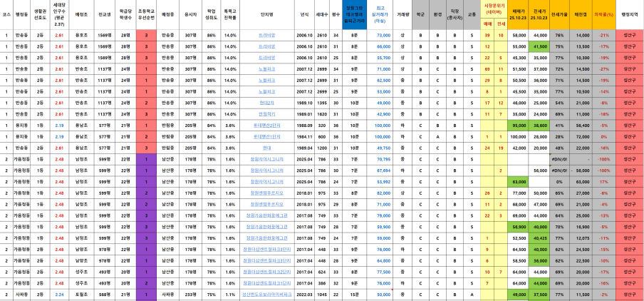
Task: Open the 현대2차 complex link
Action: tap(267, 102)
